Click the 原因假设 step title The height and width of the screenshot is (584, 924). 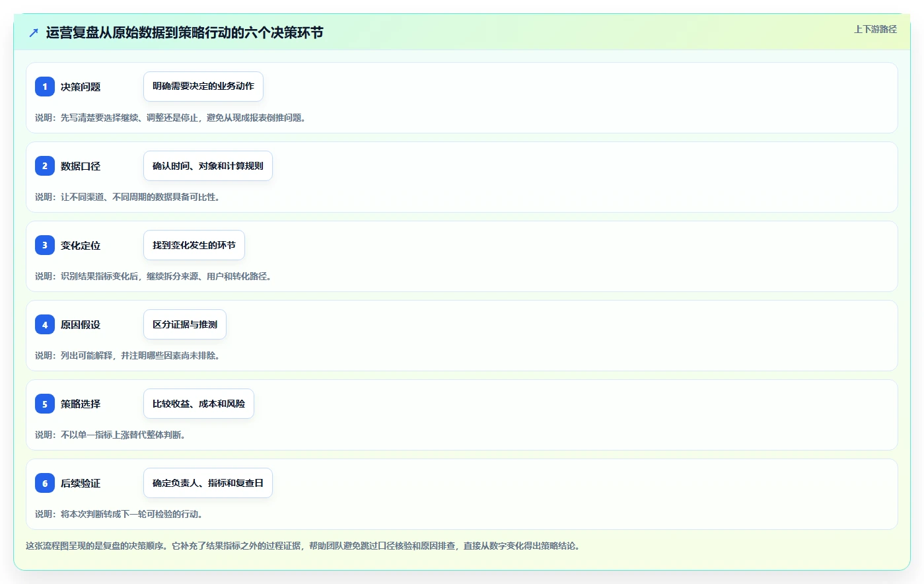coord(81,324)
